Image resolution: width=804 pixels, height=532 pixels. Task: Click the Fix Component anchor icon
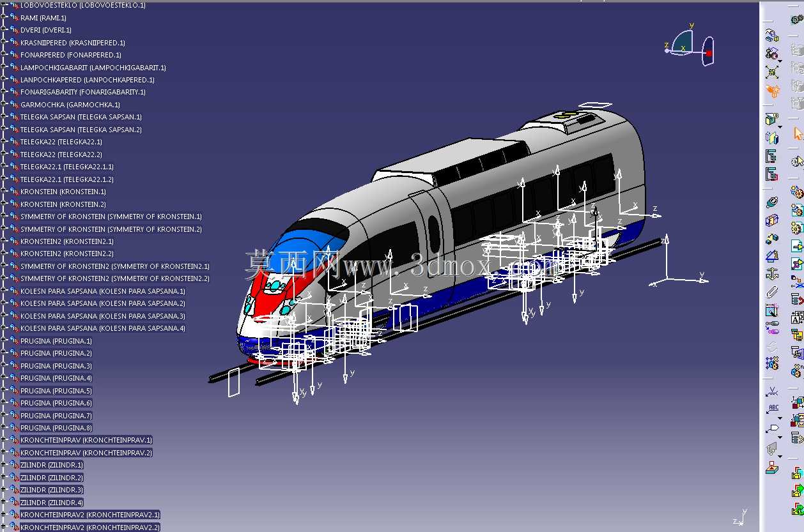click(772, 274)
